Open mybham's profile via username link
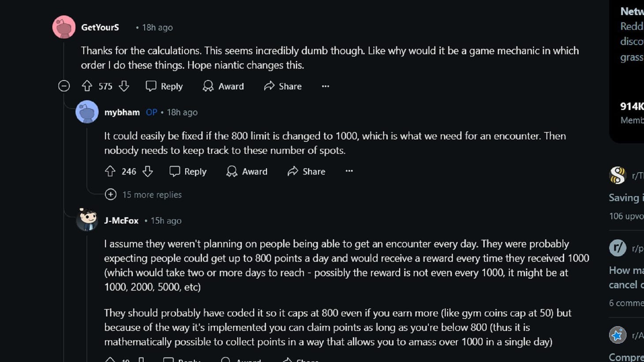644x362 pixels. click(x=122, y=112)
